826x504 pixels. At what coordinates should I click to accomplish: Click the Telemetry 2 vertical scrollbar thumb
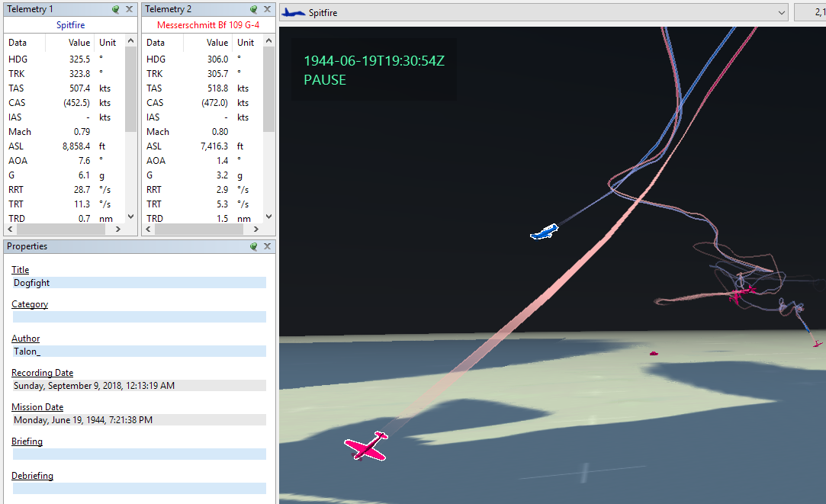pyautogui.click(x=268, y=89)
